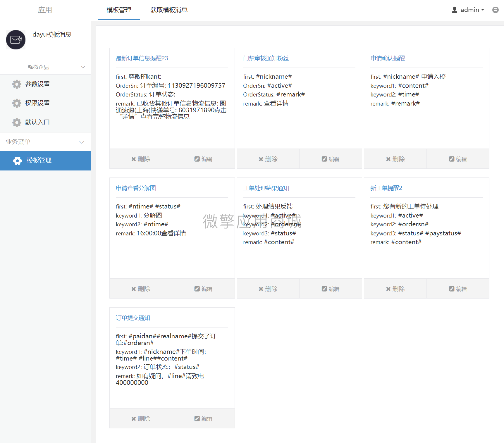Select 模板管理 in sidebar menu
The width and height of the screenshot is (504, 443).
point(45,161)
